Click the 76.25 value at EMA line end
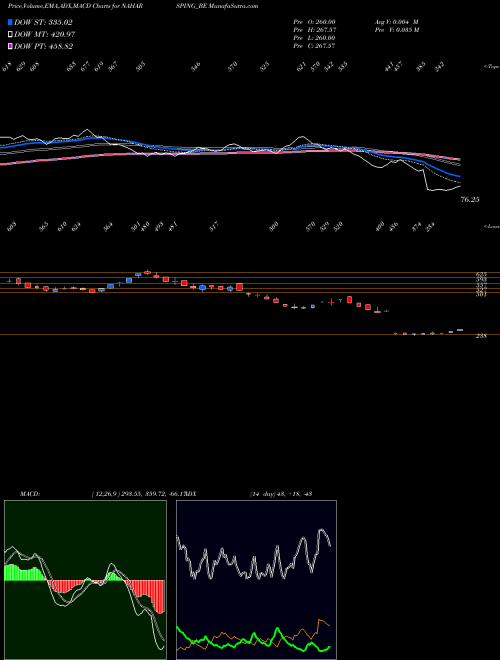 pos(470,200)
